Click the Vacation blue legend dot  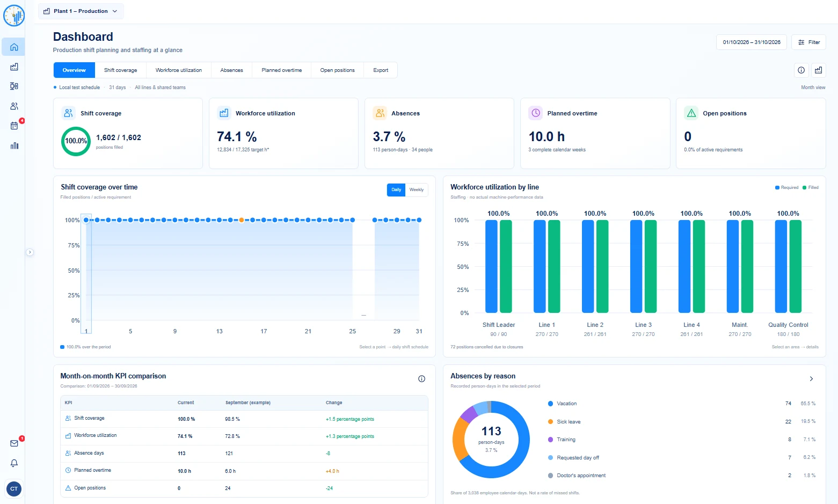(x=550, y=404)
